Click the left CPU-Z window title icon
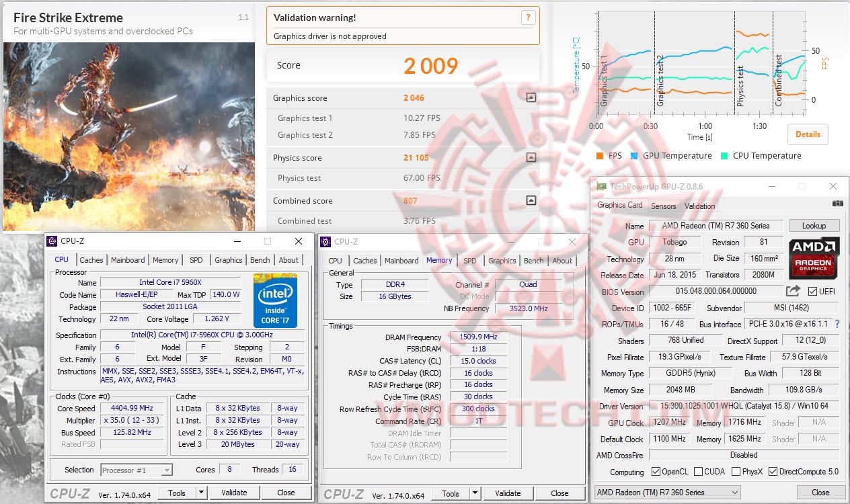This screenshot has height=504, width=850. click(52, 241)
